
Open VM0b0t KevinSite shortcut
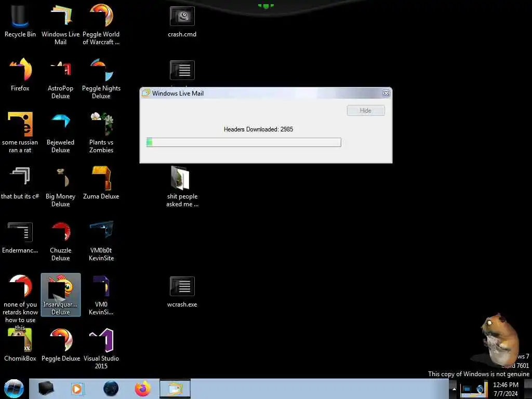pos(101,241)
